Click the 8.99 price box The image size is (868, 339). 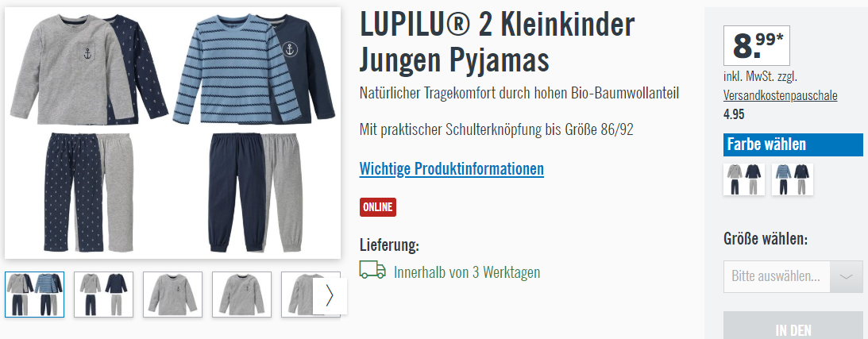click(757, 45)
